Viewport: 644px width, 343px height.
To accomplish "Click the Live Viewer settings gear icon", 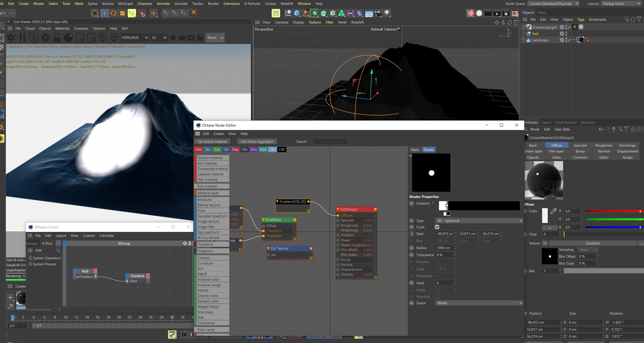I will 45,38.
